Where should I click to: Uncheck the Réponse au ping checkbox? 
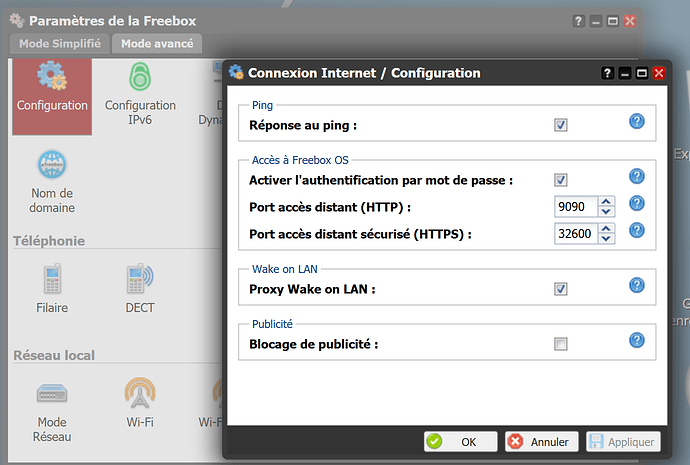point(561,125)
